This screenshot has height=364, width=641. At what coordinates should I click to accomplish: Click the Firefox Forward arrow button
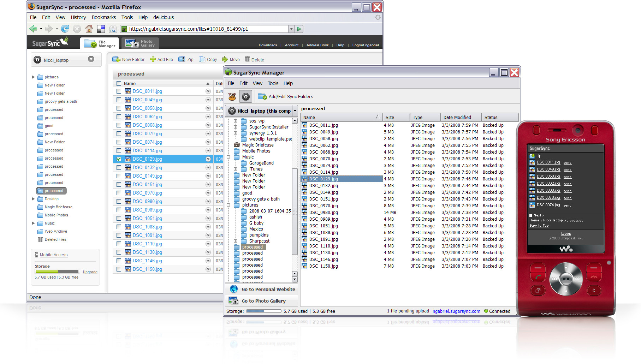point(49,29)
